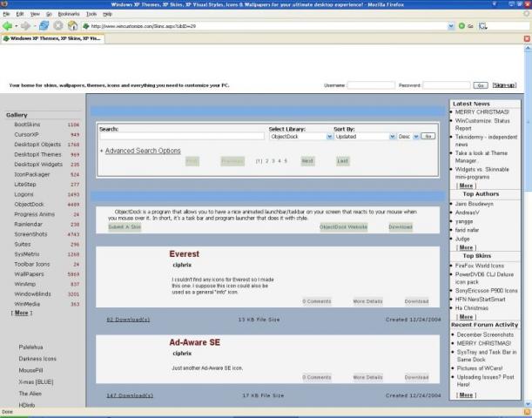Click the green Go icon beside address bar
Screen dimensions: 532x418
(461, 26)
